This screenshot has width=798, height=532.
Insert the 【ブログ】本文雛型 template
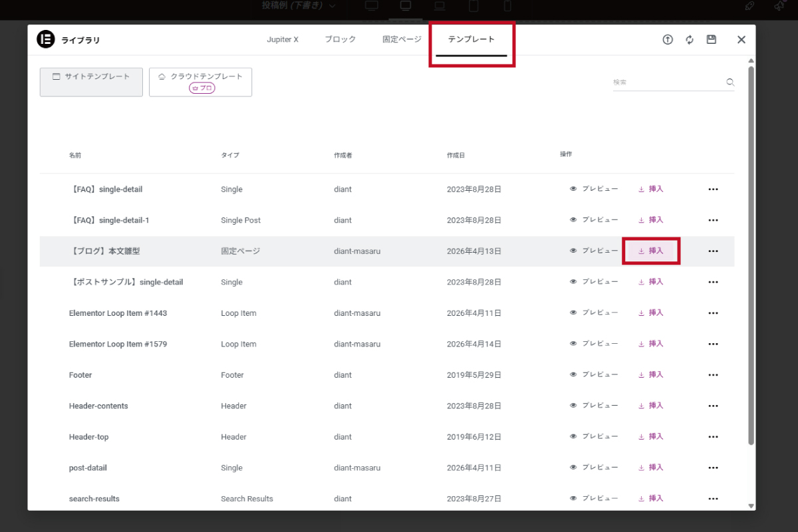[x=651, y=251]
